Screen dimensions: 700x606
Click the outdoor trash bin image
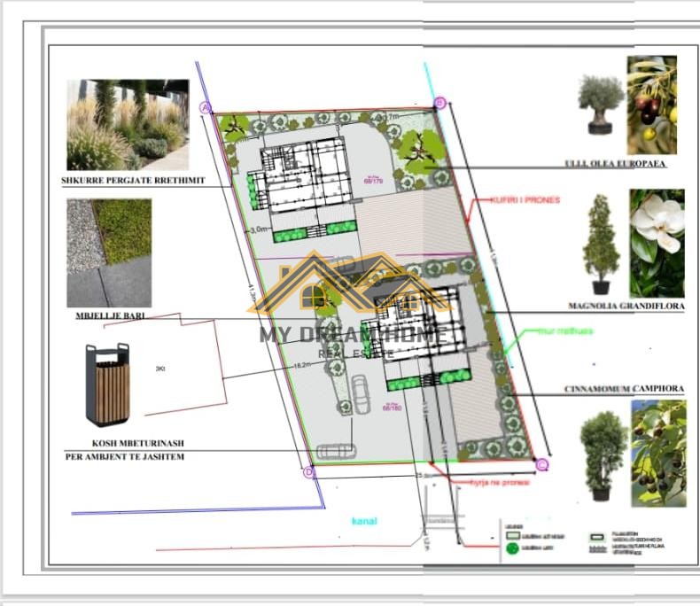107,384
